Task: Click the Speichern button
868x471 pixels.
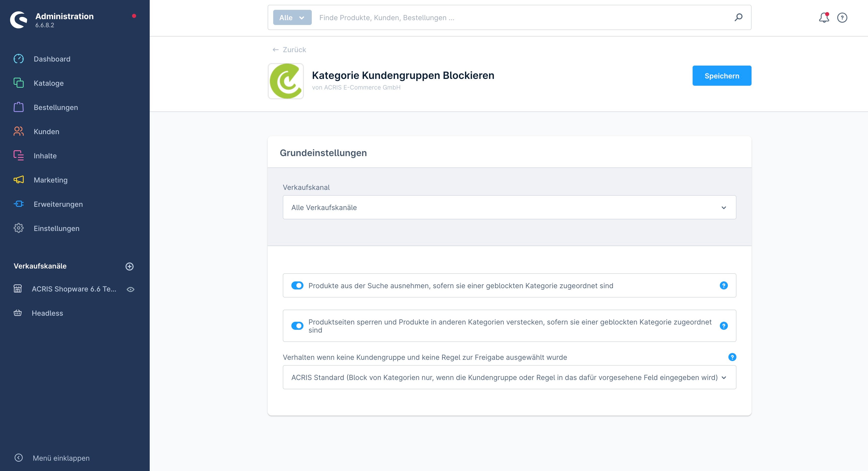Action: coord(722,76)
